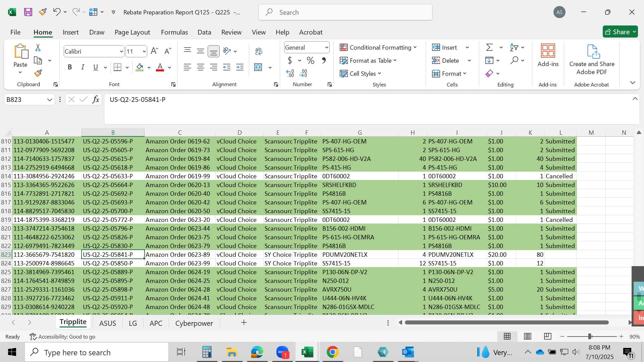Toggle Top Align alignment
Screen dimensions: 644x362
(x=187, y=51)
